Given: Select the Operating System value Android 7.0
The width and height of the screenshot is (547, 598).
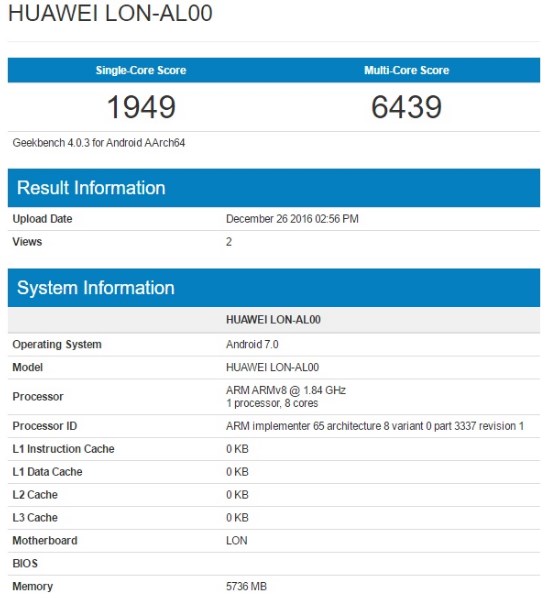Looking at the screenshot, I should 252,344.
